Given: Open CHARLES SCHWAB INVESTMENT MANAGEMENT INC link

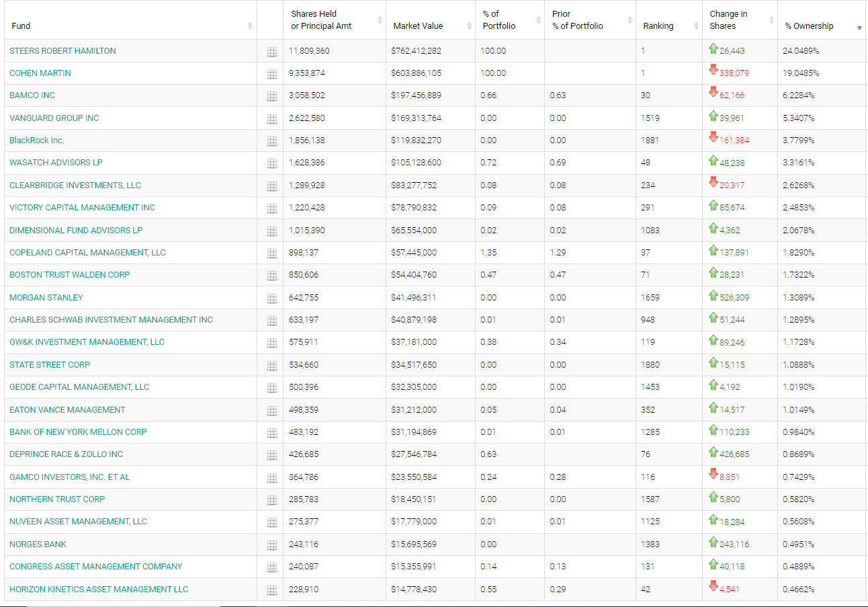Looking at the screenshot, I should (x=111, y=320).
